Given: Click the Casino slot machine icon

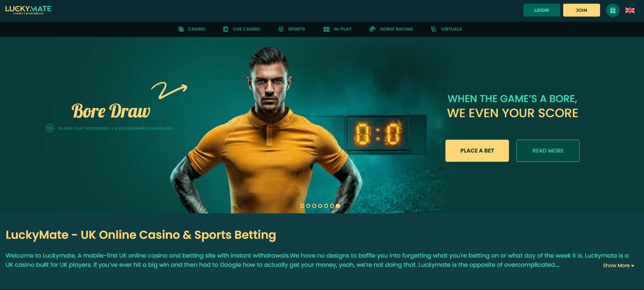Looking at the screenshot, I should tap(181, 29).
